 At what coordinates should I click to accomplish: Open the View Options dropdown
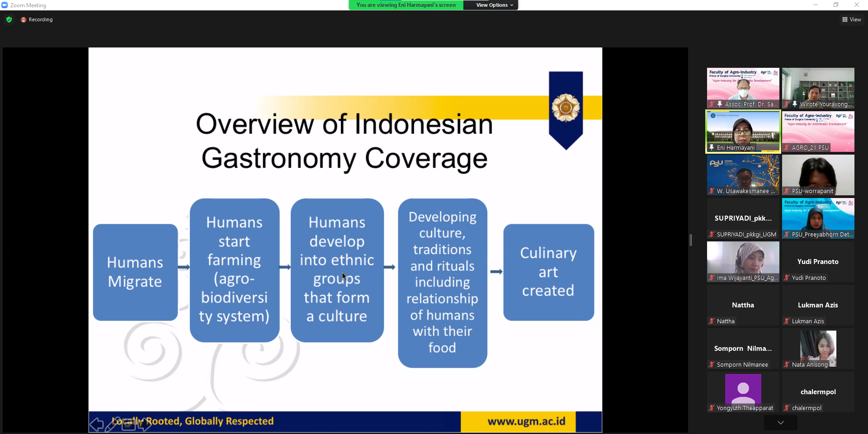coord(494,5)
